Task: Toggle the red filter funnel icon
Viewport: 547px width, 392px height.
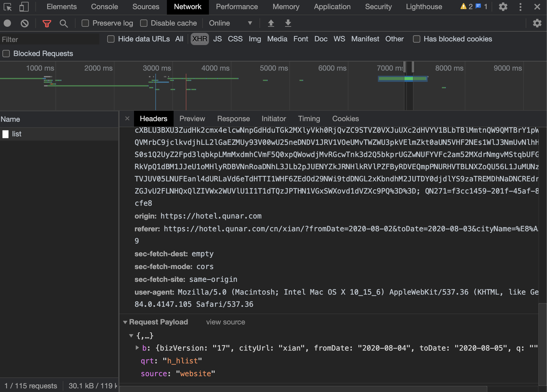Action: coord(47,23)
